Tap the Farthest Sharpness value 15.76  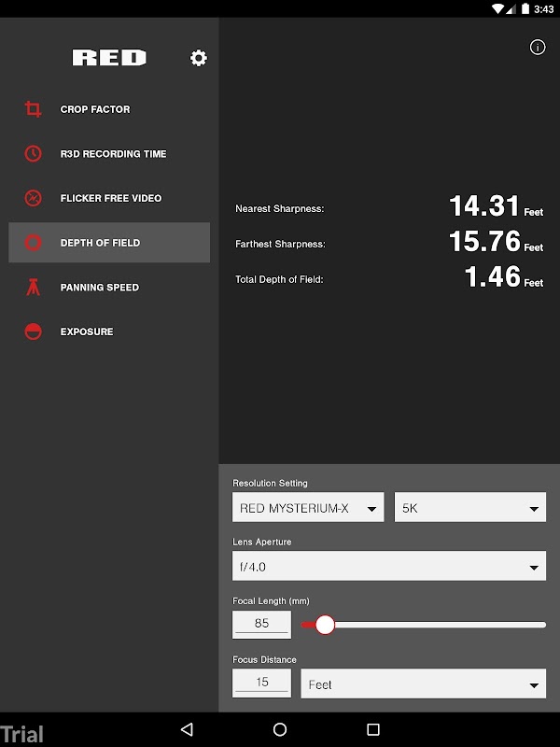click(484, 241)
